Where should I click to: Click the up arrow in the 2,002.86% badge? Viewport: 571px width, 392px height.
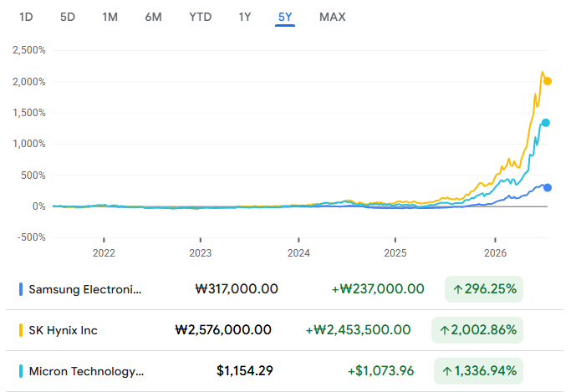point(444,330)
